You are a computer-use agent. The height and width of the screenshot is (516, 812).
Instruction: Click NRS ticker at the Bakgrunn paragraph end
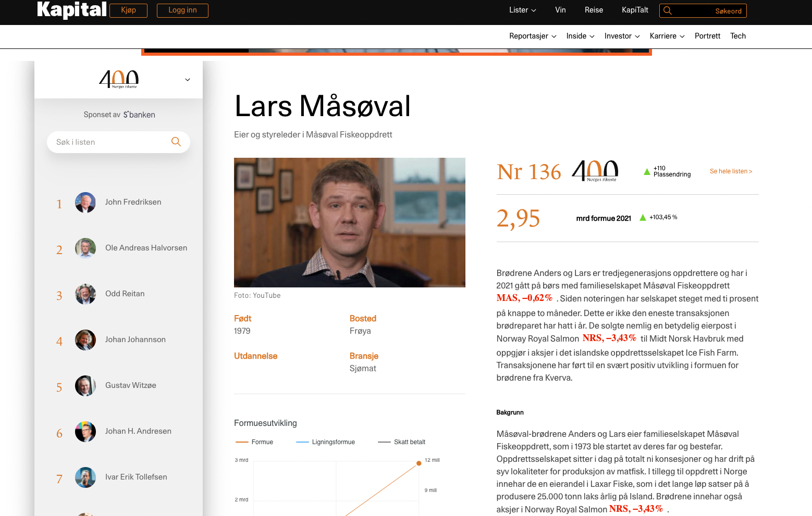point(636,509)
